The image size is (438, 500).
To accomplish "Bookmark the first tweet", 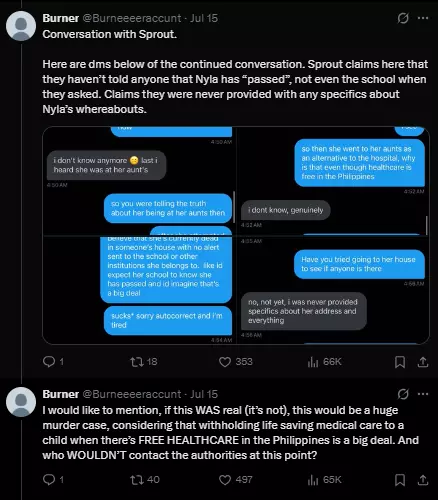I will pyautogui.click(x=400, y=362).
